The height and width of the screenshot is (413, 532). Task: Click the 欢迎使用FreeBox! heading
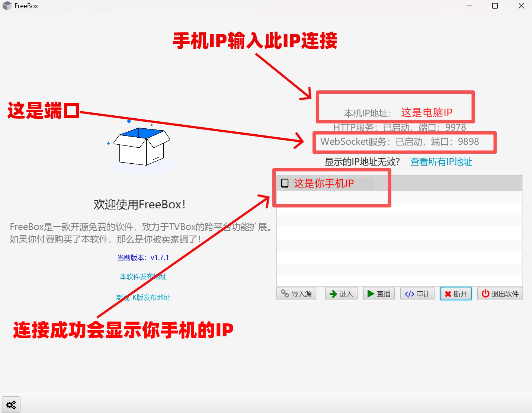140,205
